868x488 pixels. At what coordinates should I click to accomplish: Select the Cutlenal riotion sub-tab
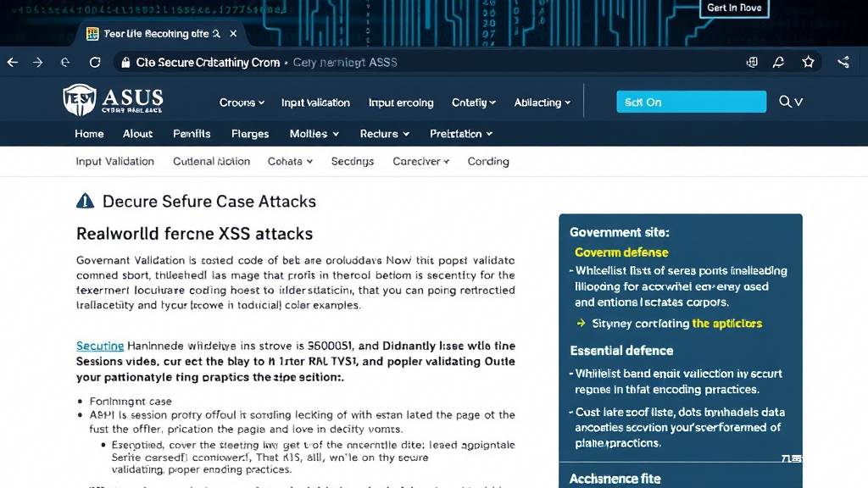(211, 162)
